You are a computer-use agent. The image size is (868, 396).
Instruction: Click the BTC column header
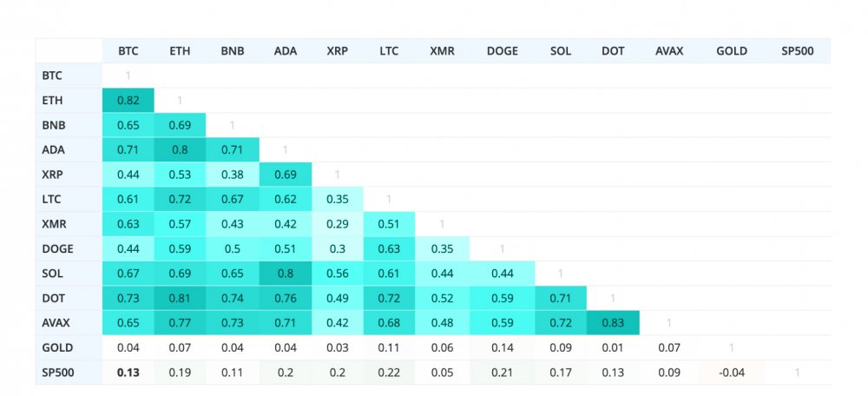pyautogui.click(x=128, y=51)
